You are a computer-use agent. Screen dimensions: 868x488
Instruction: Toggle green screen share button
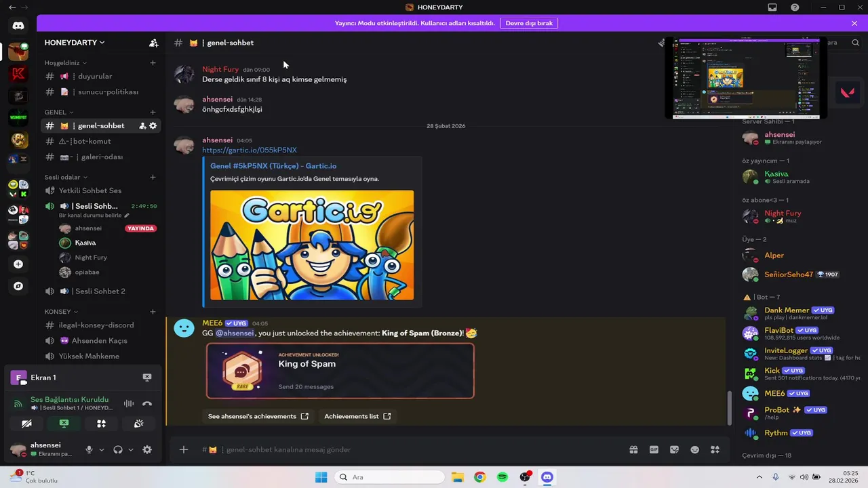(x=64, y=424)
